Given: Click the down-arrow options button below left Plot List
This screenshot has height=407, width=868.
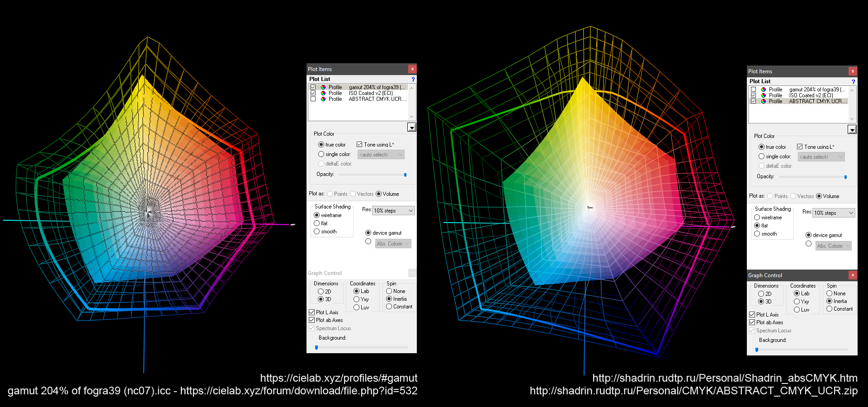Looking at the screenshot, I should point(411,128).
